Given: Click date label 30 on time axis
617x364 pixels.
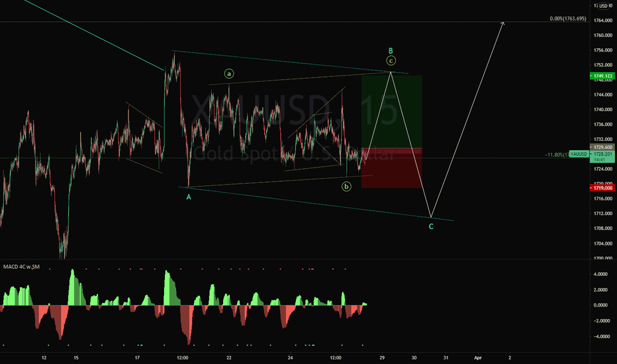Looking at the screenshot, I should (x=414, y=358).
